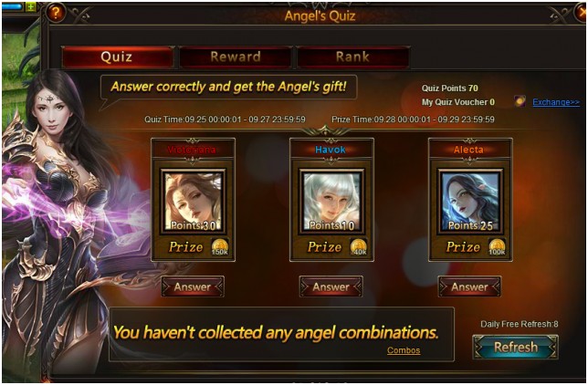Open the Exchange>> link

coord(556,102)
